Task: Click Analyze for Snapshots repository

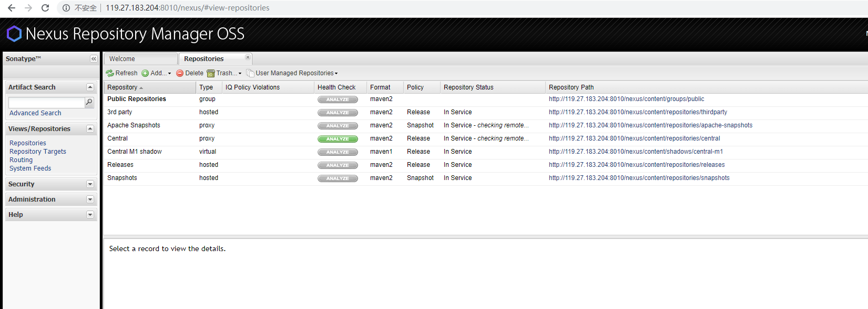Action: (338, 178)
